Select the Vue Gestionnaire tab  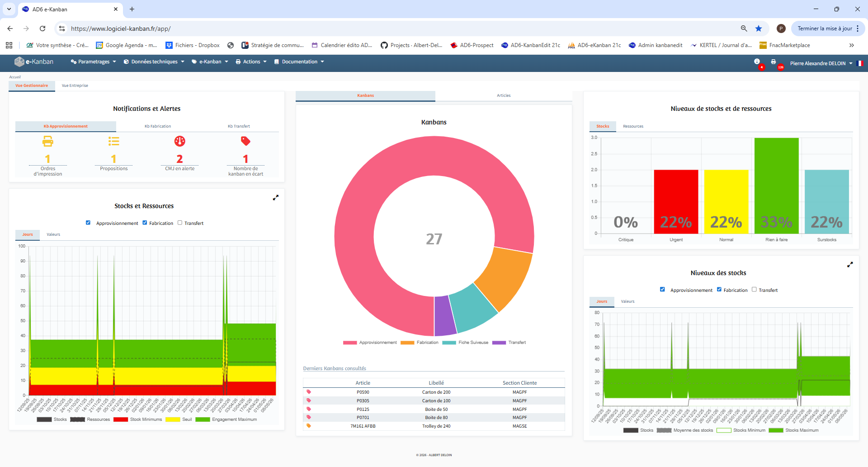pyautogui.click(x=32, y=86)
